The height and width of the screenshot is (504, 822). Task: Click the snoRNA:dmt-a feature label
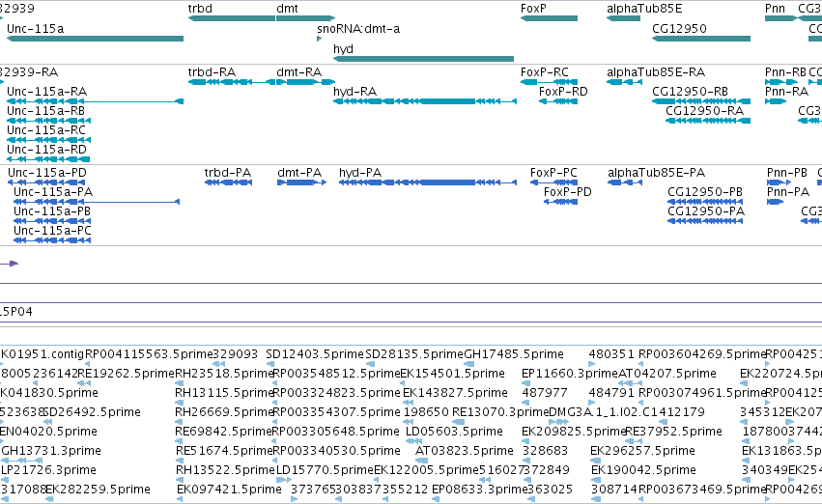[x=358, y=29]
